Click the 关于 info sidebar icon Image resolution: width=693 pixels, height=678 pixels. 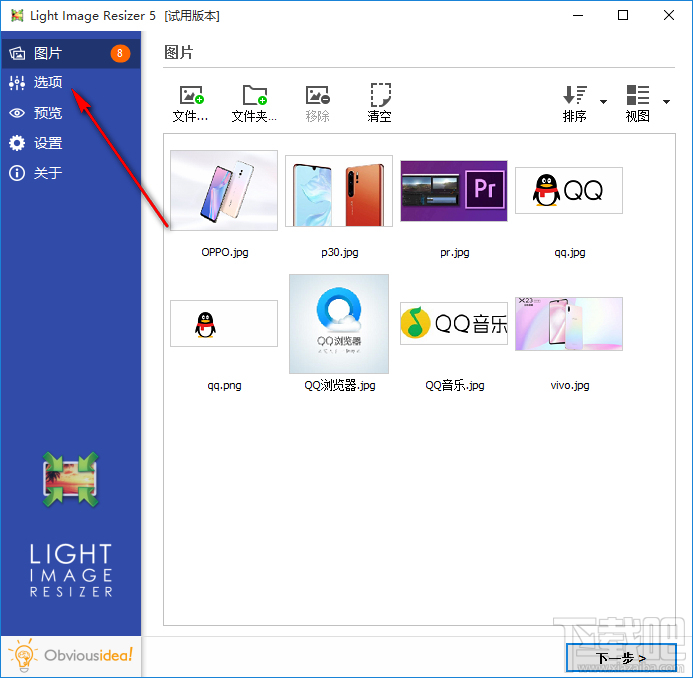point(17,173)
